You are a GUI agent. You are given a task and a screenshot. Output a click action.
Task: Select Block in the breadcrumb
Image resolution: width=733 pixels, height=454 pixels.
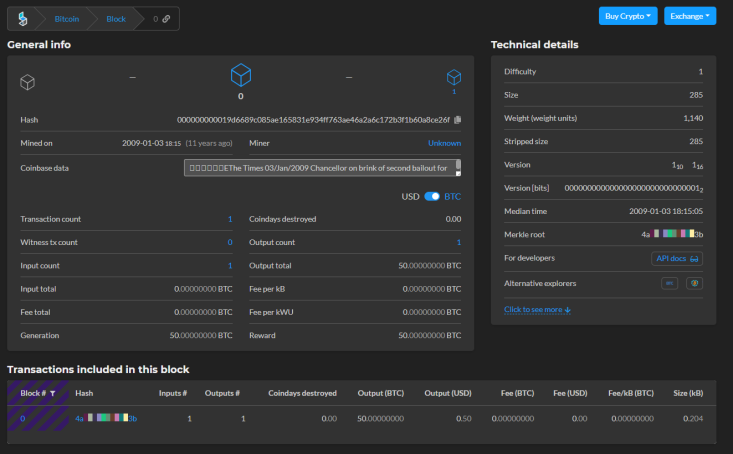point(116,19)
